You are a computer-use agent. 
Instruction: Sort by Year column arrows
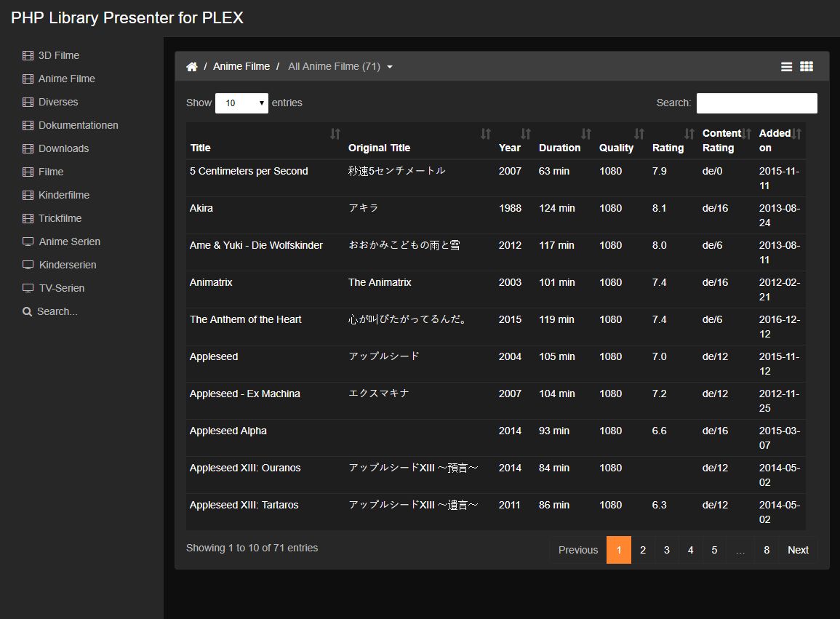[525, 134]
